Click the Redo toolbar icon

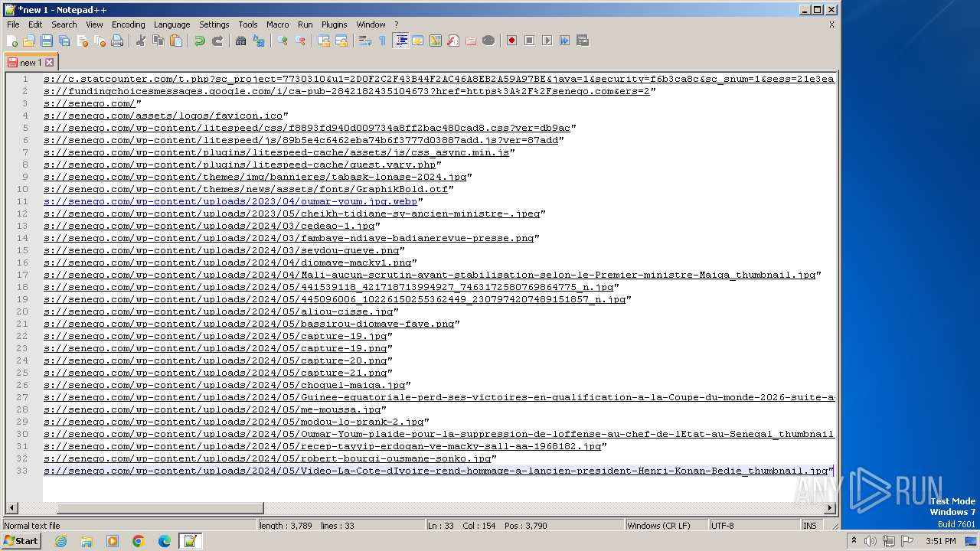pos(217,41)
